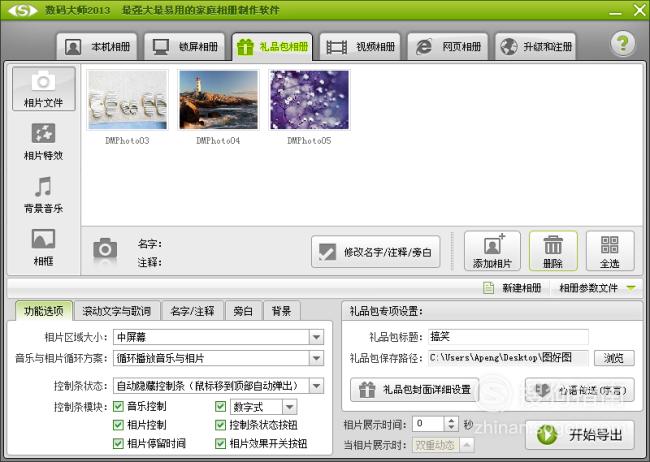650x462 pixels.
Task: Switch to the 礼品包相册 tab
Action: (x=272, y=46)
